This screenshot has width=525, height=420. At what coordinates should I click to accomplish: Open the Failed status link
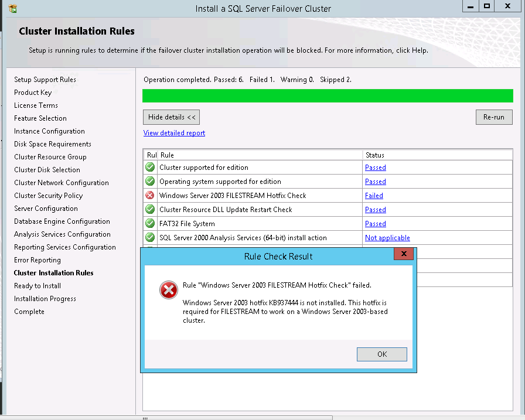pos(374,196)
